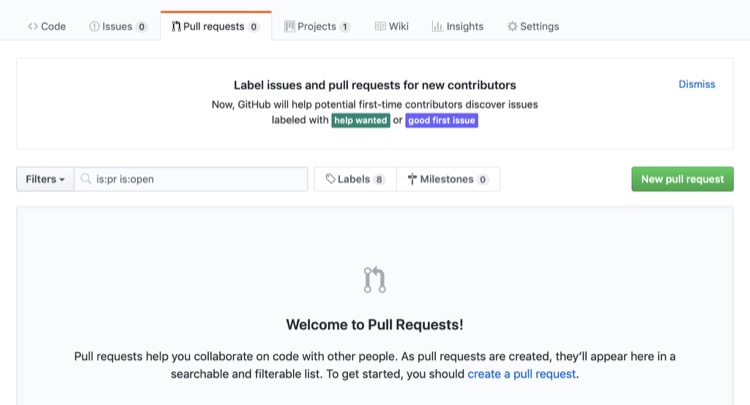
Task: Select the Pull requests tab
Action: (x=216, y=26)
